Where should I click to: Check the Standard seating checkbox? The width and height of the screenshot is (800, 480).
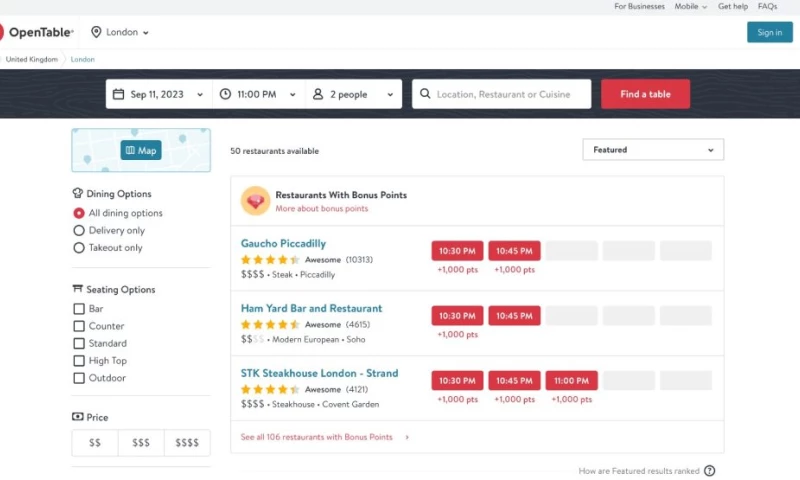(x=79, y=343)
